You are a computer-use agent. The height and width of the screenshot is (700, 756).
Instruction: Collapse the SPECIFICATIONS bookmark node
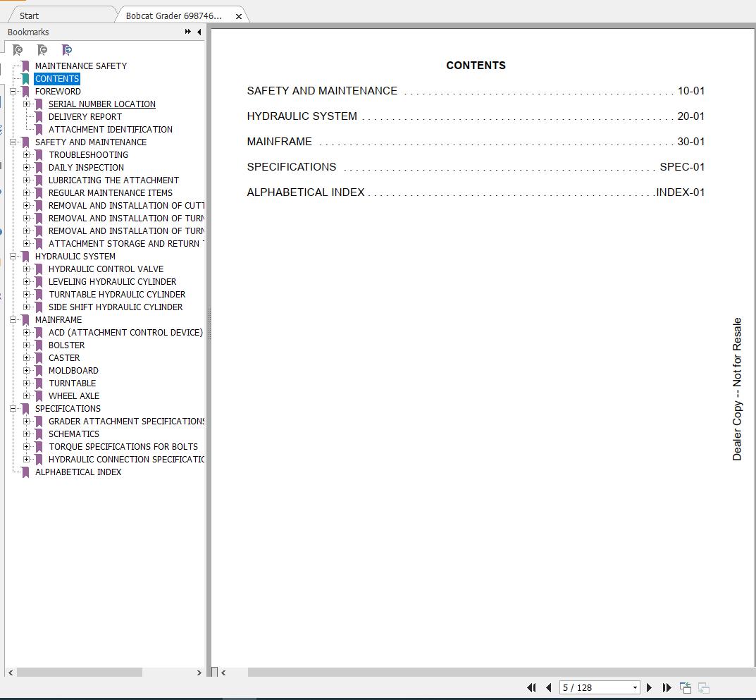point(13,409)
